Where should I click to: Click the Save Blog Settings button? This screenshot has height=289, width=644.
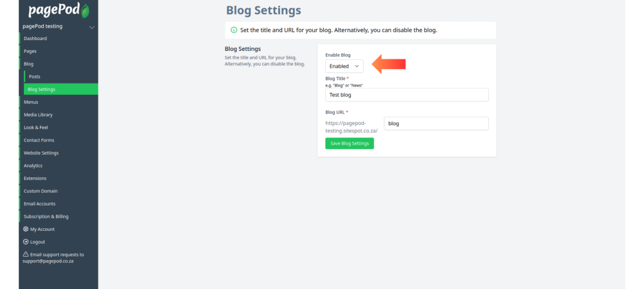(350, 143)
